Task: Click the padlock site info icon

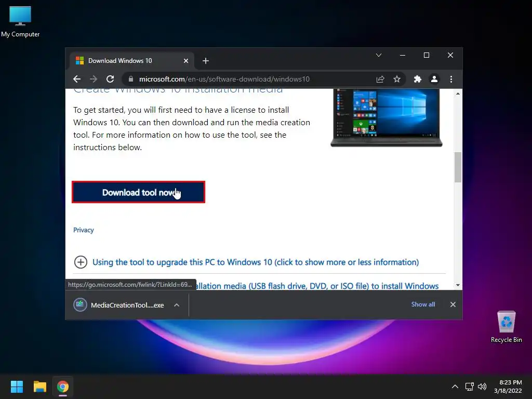Action: pos(131,79)
